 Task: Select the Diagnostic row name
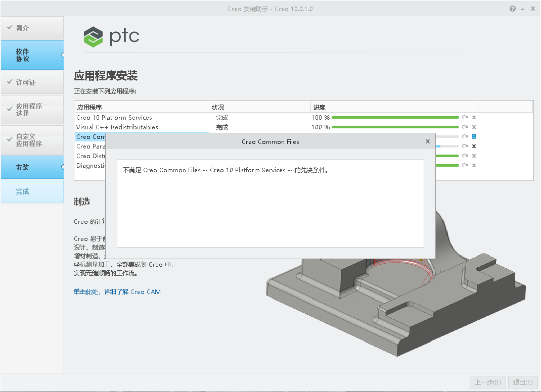(x=91, y=166)
